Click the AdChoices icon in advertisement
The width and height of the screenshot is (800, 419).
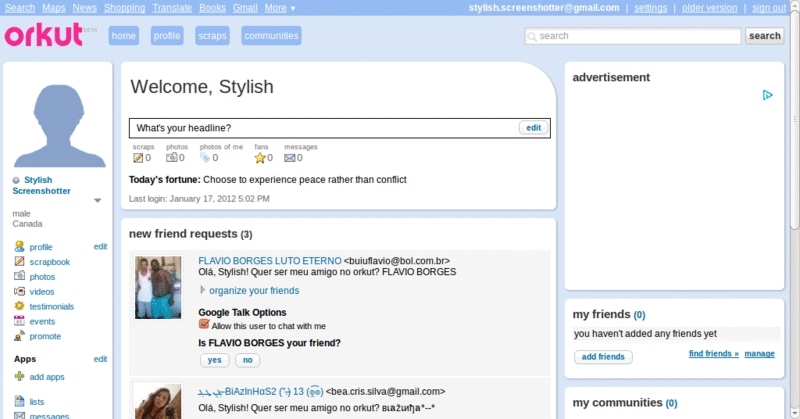tap(767, 95)
